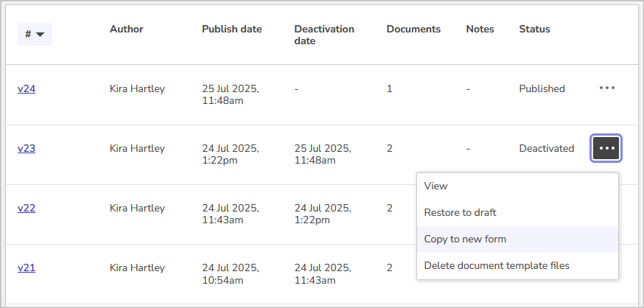644x308 pixels.
Task: Choose View from the context menu
Action: 517,186
